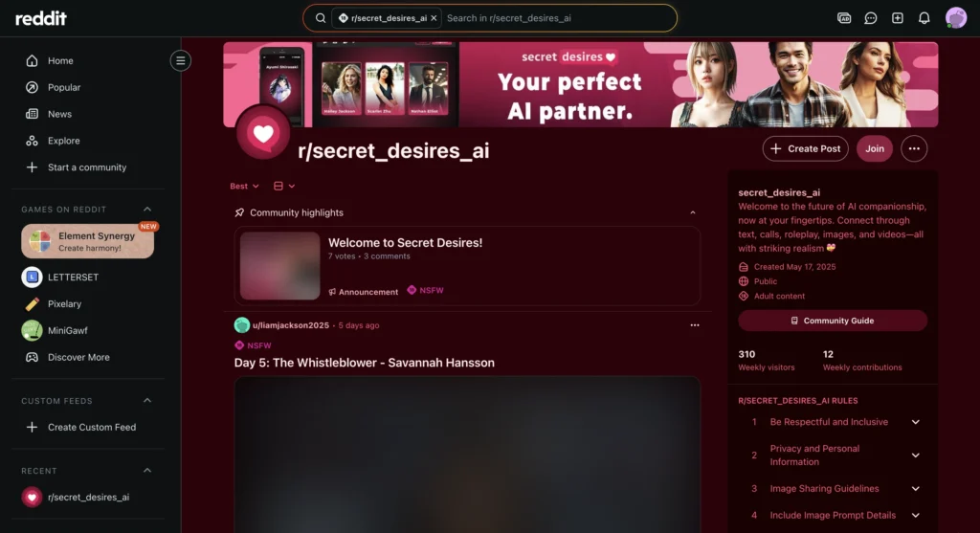The height and width of the screenshot is (533, 980).
Task: Open the Welcome to Secret Desires post
Action: tap(405, 242)
